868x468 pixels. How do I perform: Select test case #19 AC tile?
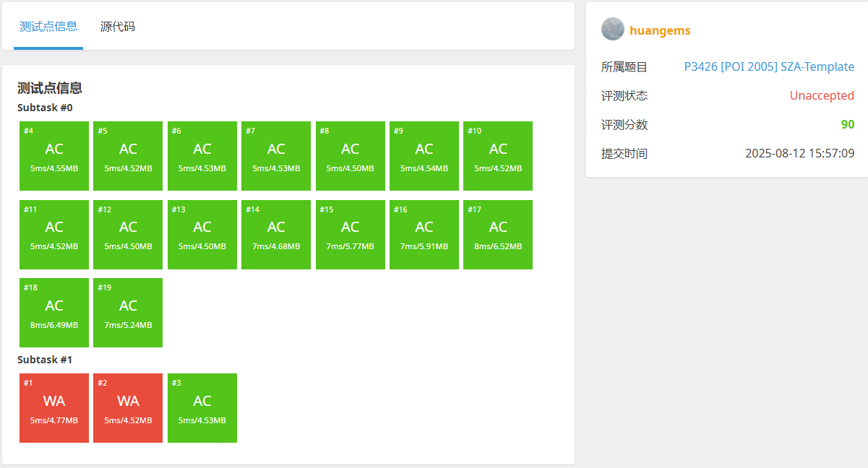(x=128, y=312)
